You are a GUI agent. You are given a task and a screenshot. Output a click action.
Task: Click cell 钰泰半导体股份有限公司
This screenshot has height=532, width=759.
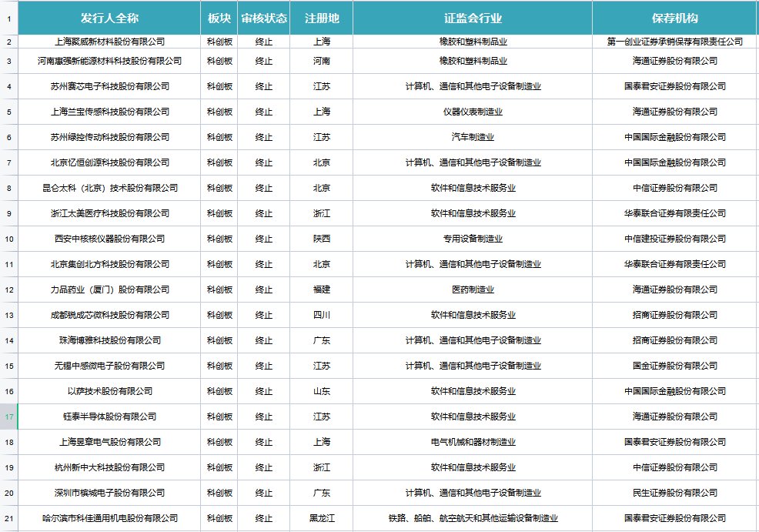(109, 417)
